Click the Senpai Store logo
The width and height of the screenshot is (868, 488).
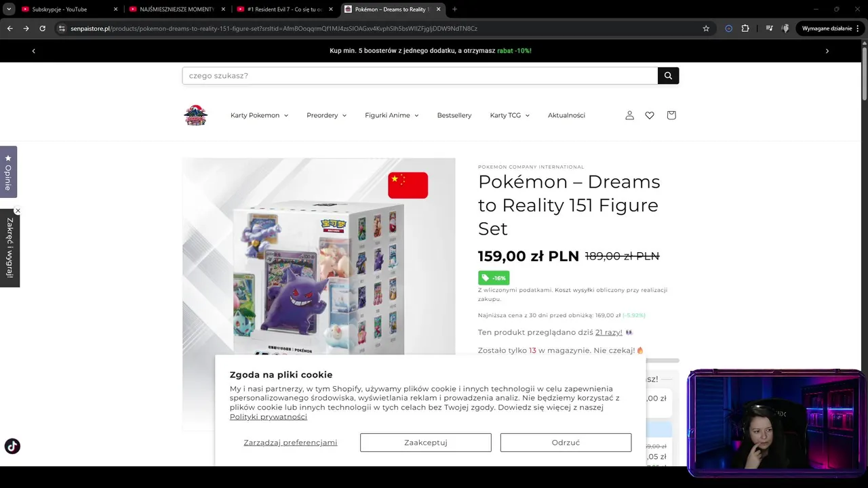coord(195,115)
